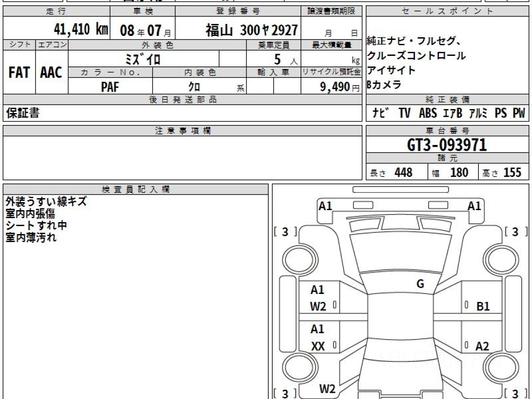Image resolution: width=532 pixels, height=399 pixels.
Task: Click the セールスポイント section header
Action: (x=447, y=12)
